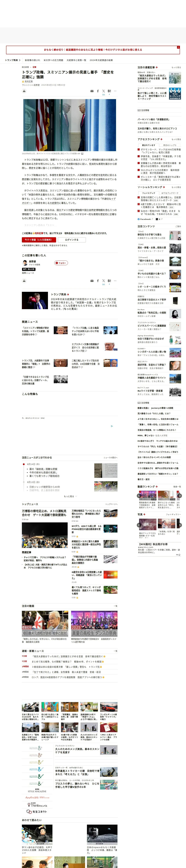The width and height of the screenshot is (186, 868).
Task: Open the subscription notice banner link
Action: (x=93, y=50)
